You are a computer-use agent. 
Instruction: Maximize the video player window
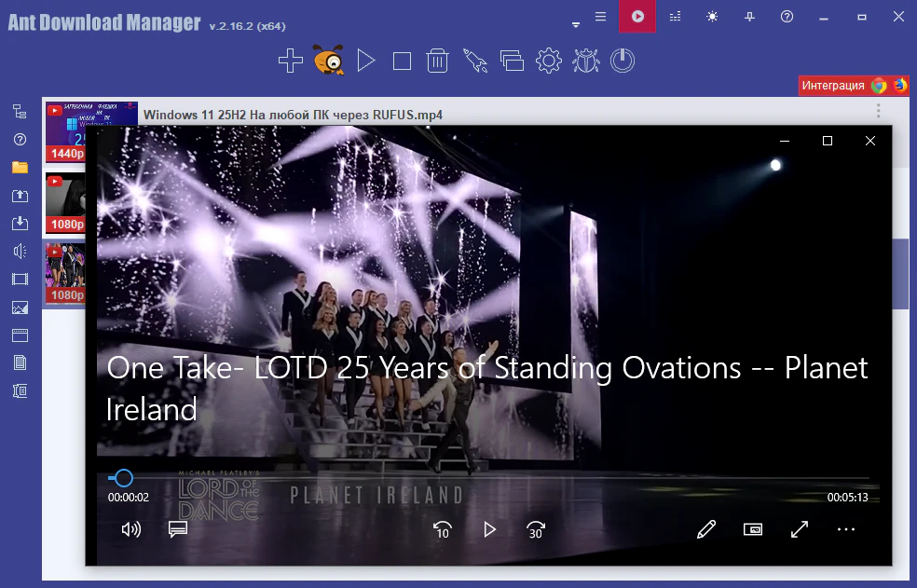828,141
